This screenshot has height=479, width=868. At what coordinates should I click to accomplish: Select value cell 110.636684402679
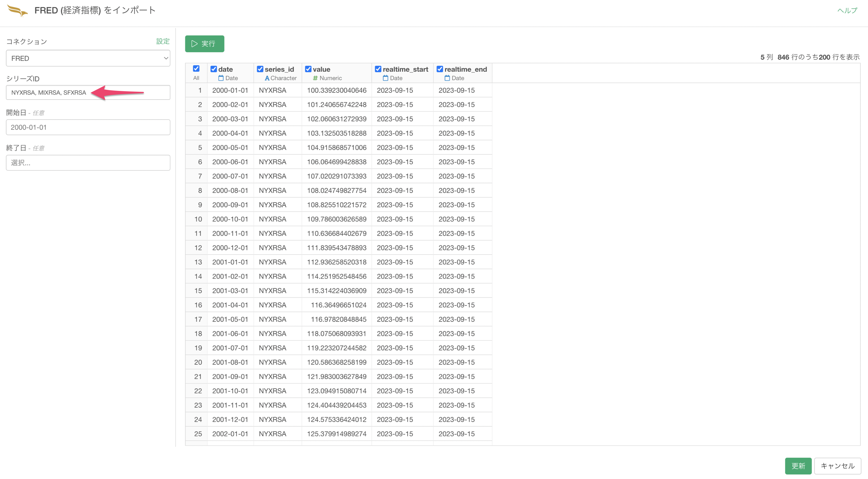(337, 233)
